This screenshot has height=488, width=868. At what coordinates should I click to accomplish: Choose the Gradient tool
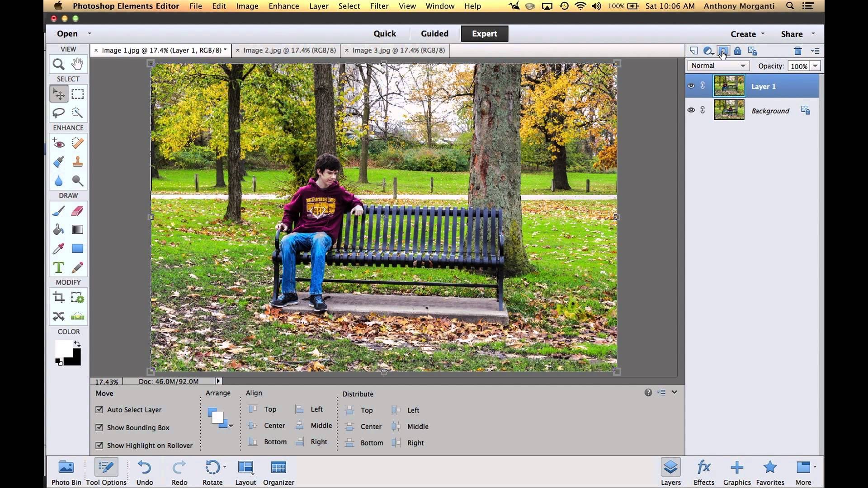pyautogui.click(x=77, y=230)
